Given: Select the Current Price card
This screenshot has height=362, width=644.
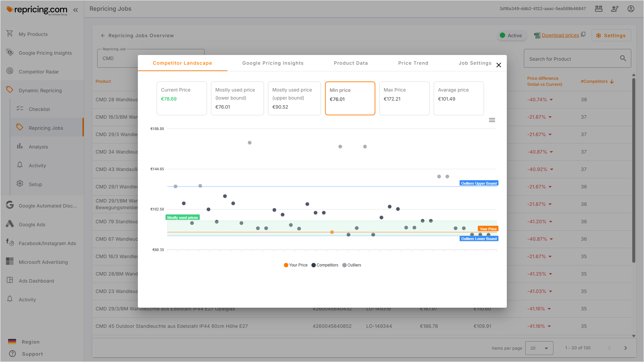Looking at the screenshot, I should pyautogui.click(x=181, y=98).
